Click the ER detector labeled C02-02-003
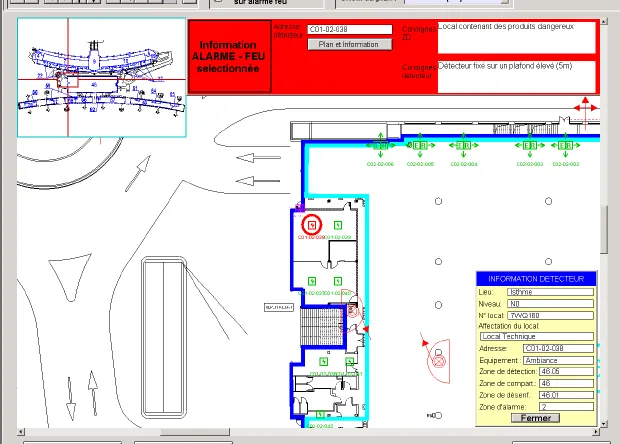Viewport: 620px width, 444px height. click(530, 145)
